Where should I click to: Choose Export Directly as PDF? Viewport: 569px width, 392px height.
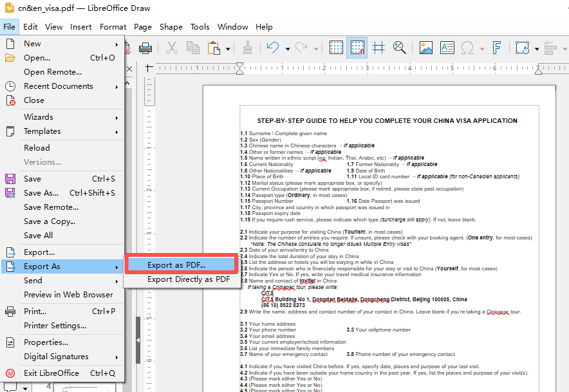tap(181, 279)
